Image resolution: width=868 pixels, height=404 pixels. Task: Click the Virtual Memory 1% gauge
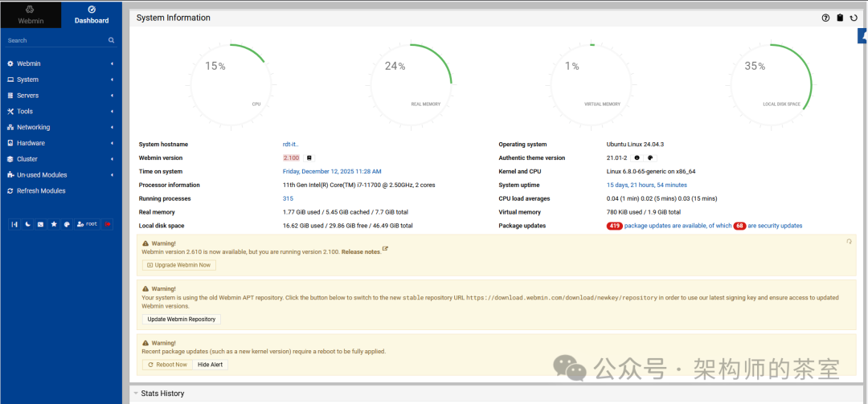click(592, 84)
